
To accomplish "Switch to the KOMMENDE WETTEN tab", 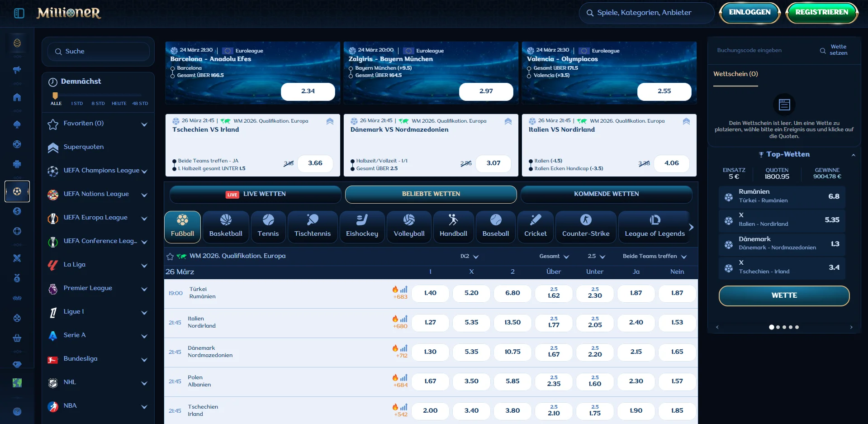I will point(606,194).
